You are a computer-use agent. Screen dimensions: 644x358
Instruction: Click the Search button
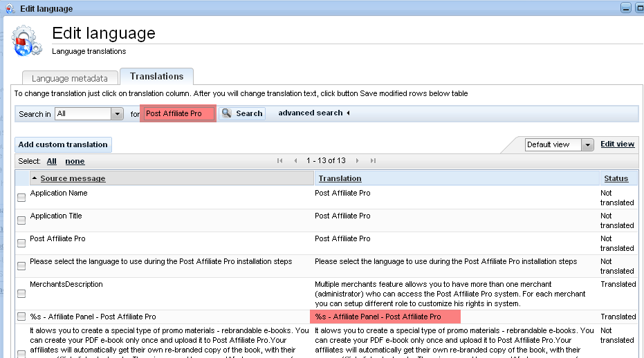(x=242, y=113)
